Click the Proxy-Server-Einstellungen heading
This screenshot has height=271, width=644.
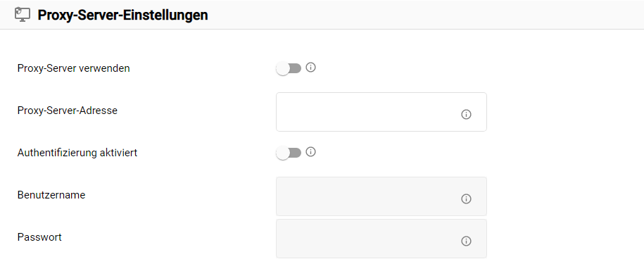point(122,15)
